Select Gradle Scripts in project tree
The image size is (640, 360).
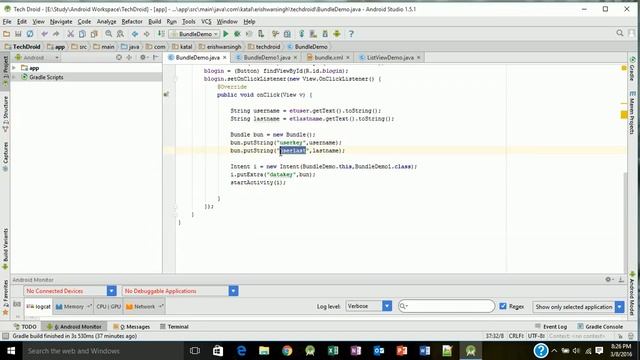(46, 77)
